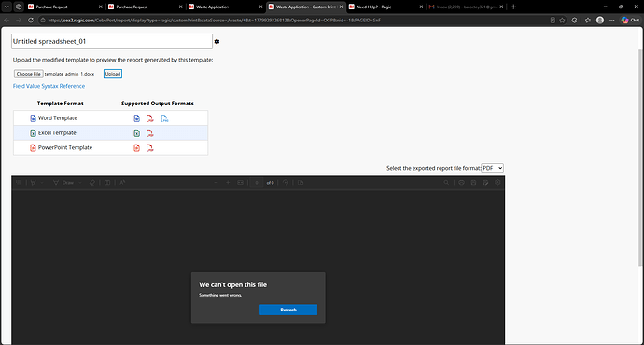Zoom in using PDF viewer plus icon
This screenshot has height=345, width=644.
(228, 183)
